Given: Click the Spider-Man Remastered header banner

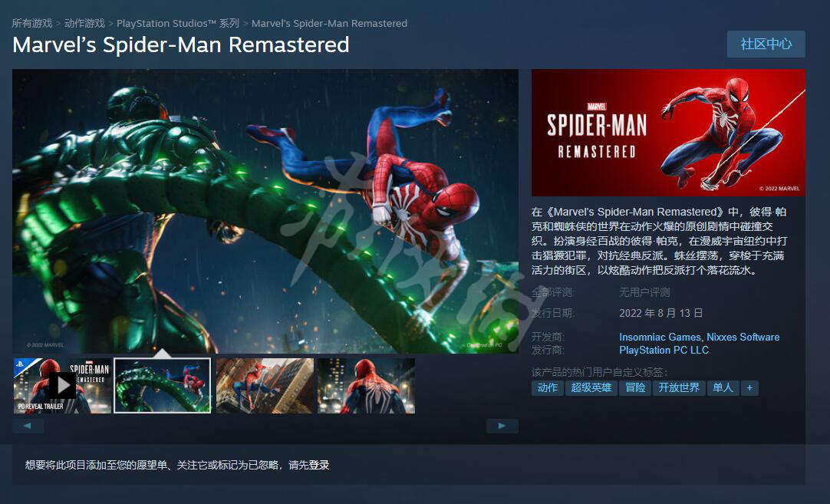Looking at the screenshot, I should (668, 133).
